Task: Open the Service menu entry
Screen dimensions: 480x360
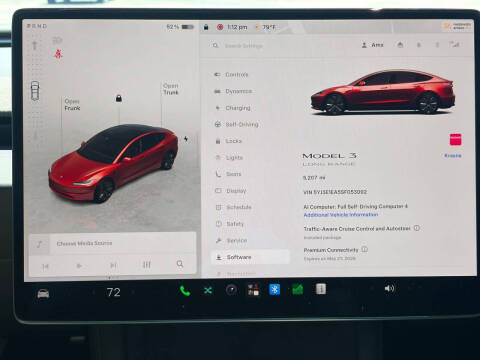Action: pos(232,240)
